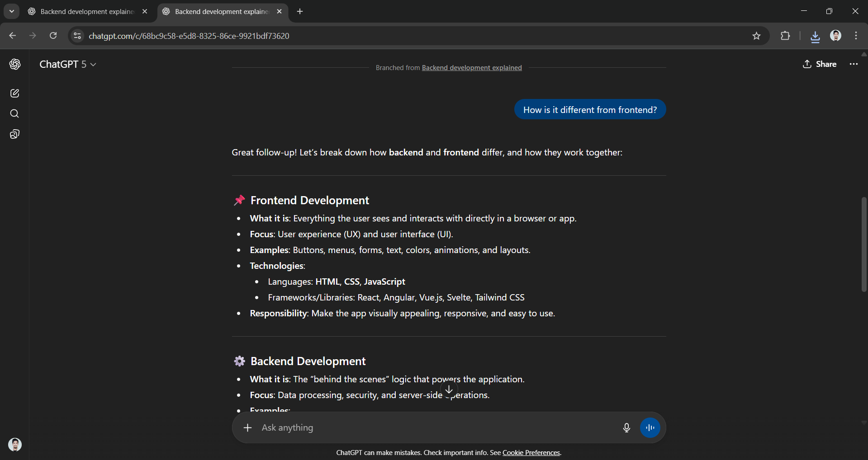Image resolution: width=868 pixels, height=460 pixels.
Task: Open the browser extensions puzzle icon
Action: click(x=785, y=36)
